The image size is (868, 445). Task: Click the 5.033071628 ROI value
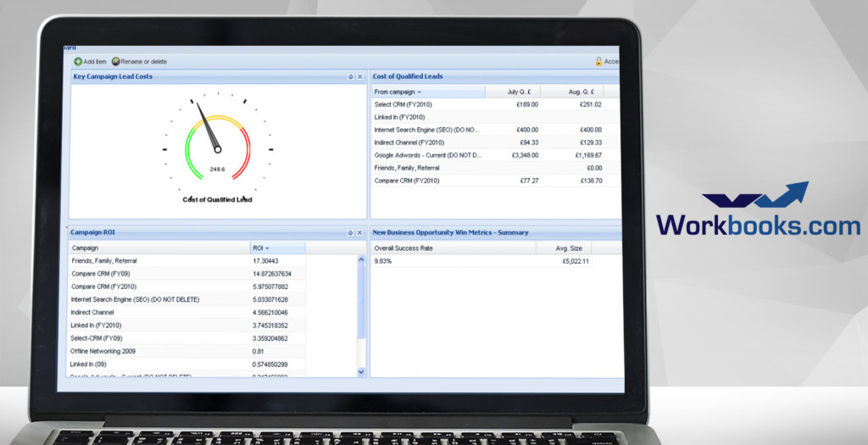(x=270, y=299)
